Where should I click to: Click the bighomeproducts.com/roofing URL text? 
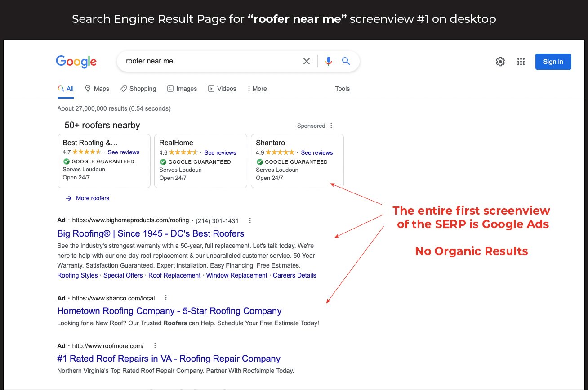130,220
